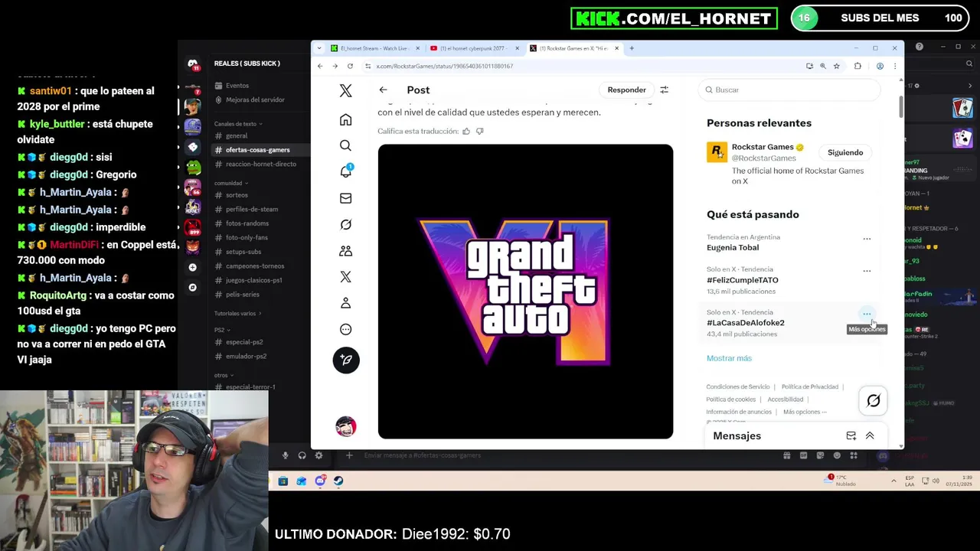Click Mostrar más link under trends
980x551 pixels.
pyautogui.click(x=729, y=358)
